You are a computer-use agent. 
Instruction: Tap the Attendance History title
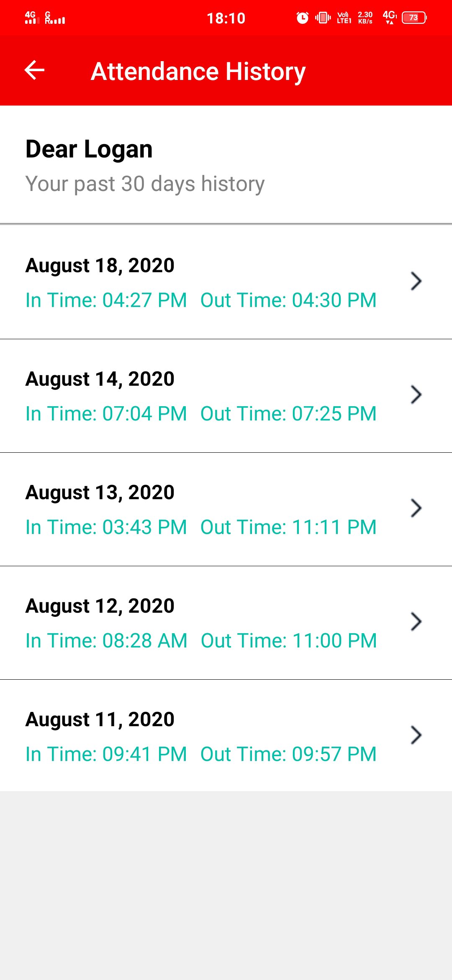tap(198, 71)
